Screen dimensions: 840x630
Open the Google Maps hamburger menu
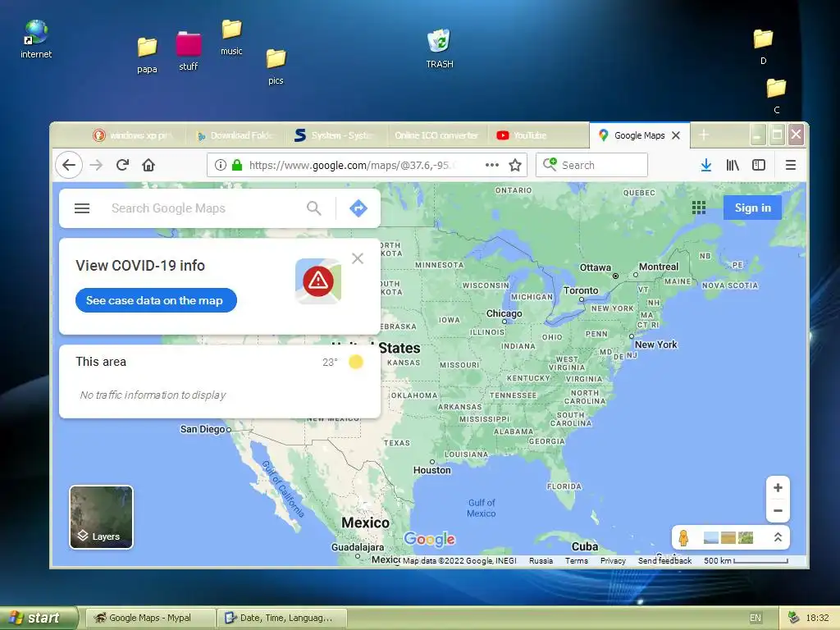[x=82, y=208]
